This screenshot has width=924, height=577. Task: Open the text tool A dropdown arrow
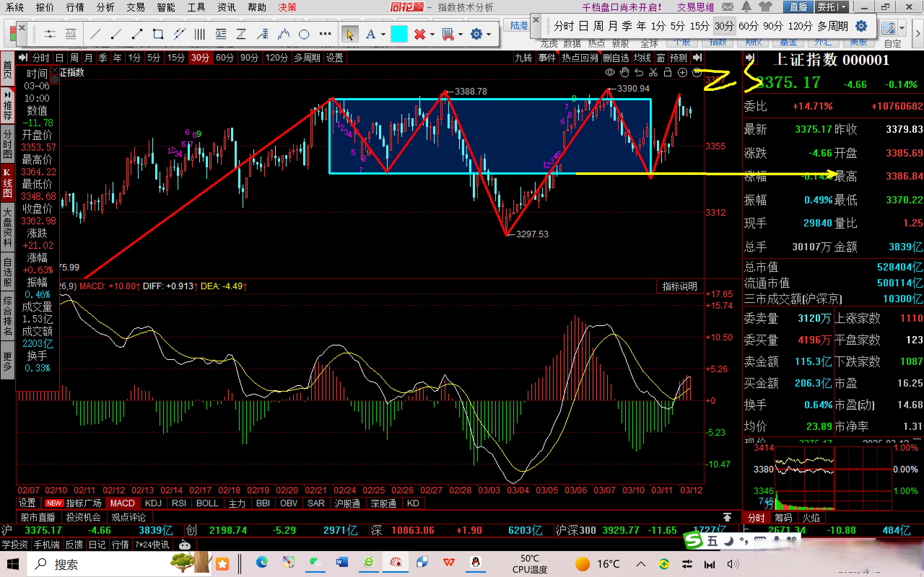click(383, 35)
